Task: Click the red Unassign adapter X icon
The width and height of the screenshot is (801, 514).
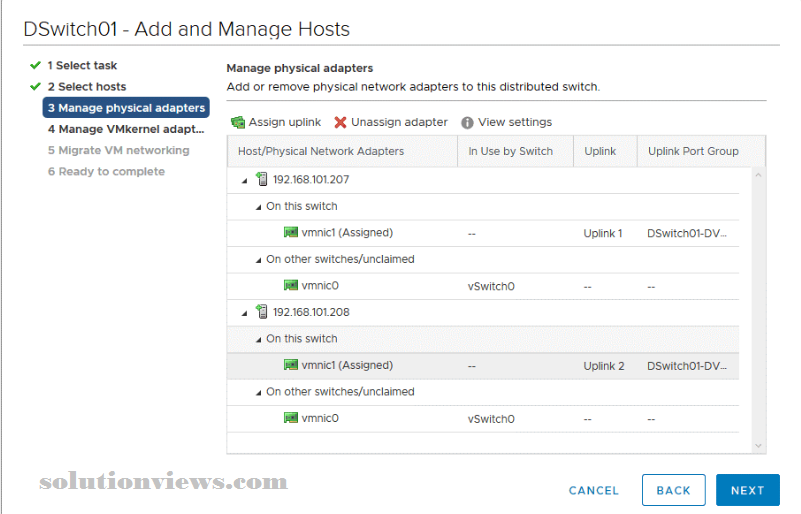Action: pyautogui.click(x=341, y=122)
